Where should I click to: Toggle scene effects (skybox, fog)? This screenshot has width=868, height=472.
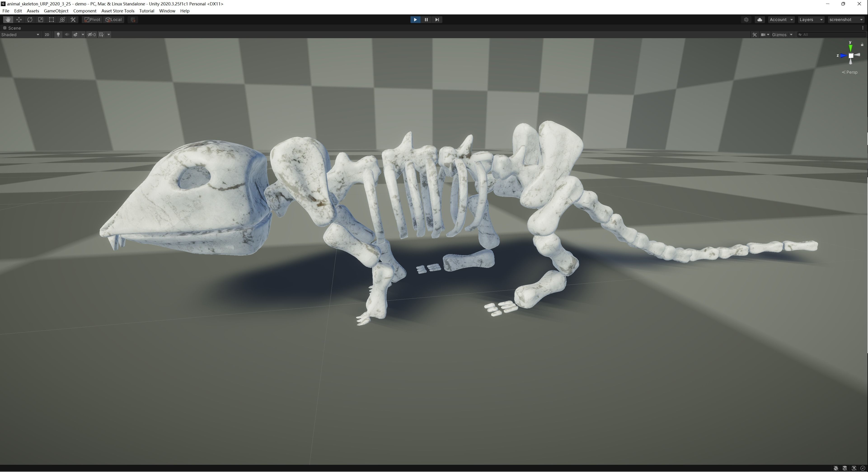pos(75,34)
